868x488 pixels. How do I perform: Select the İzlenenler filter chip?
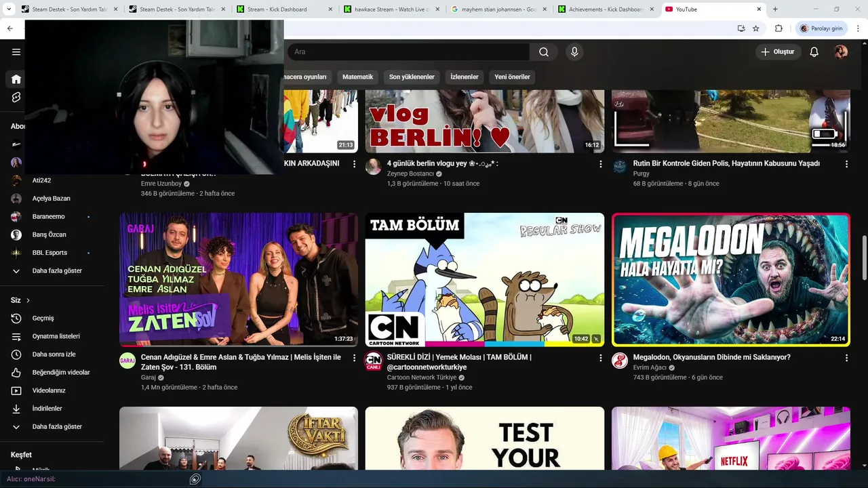pyautogui.click(x=465, y=77)
